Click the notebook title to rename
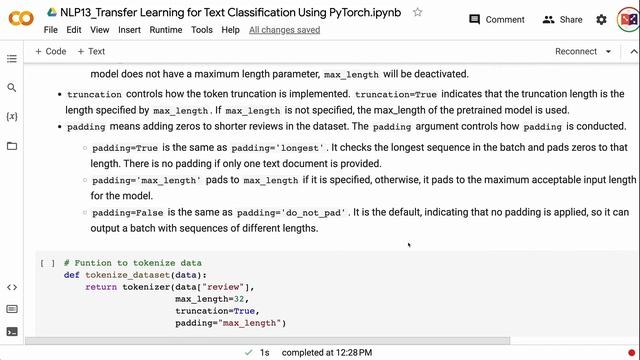Screen dimensions: 640x360 (230, 12)
